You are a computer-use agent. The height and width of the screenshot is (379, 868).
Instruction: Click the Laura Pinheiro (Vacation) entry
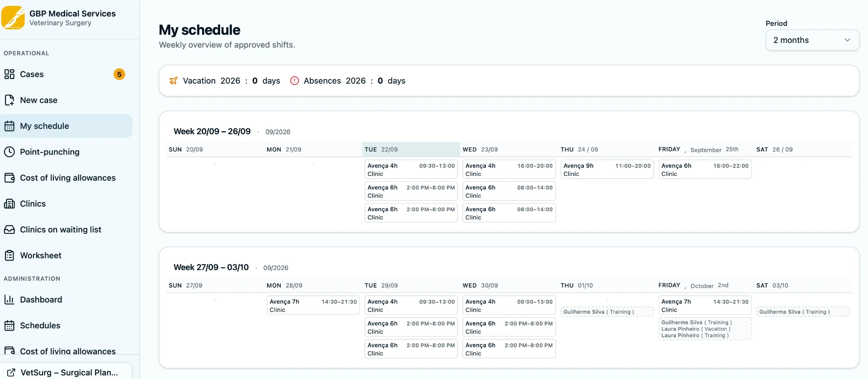(x=696, y=329)
